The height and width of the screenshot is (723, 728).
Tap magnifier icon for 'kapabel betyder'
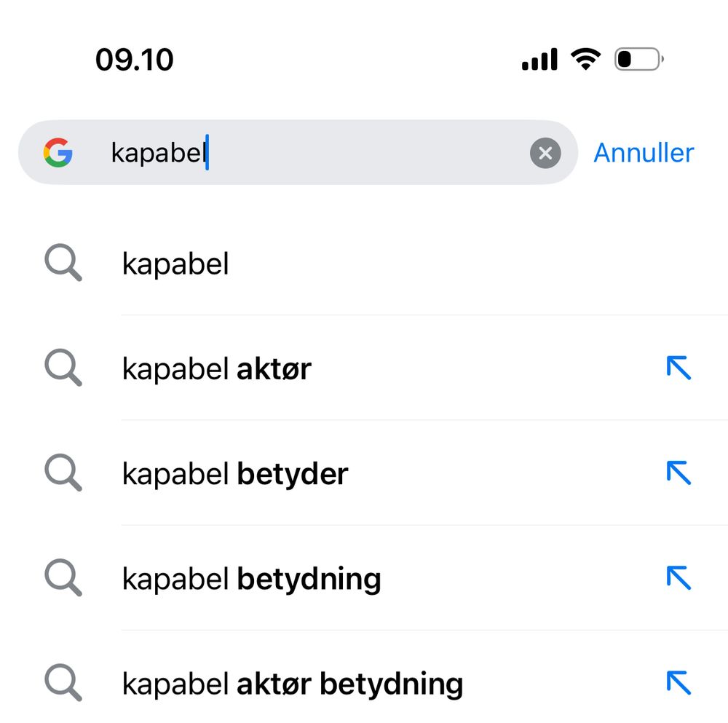[x=63, y=473]
